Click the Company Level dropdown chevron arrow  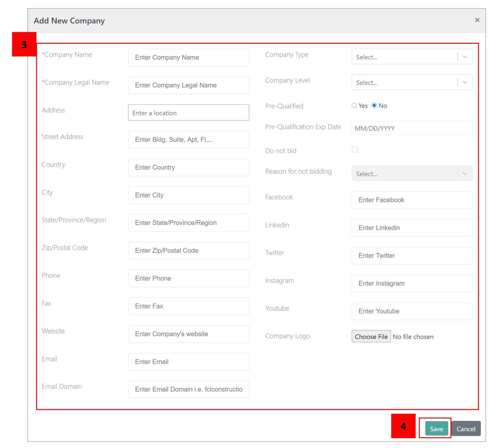(465, 82)
